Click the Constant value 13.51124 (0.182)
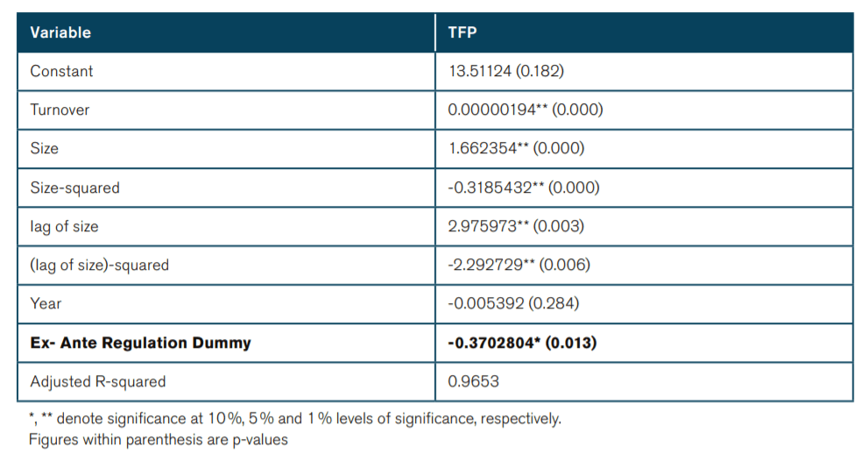This screenshot has width=868, height=453. (x=505, y=71)
